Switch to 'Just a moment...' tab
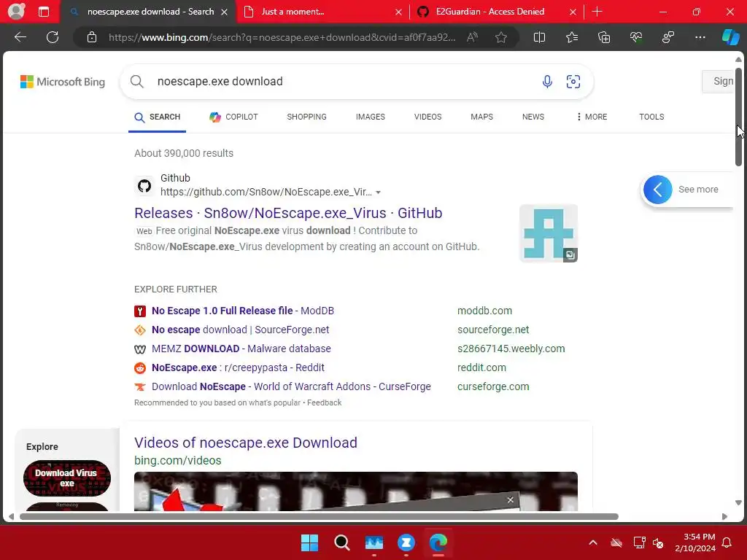The image size is (747, 560). point(322,12)
